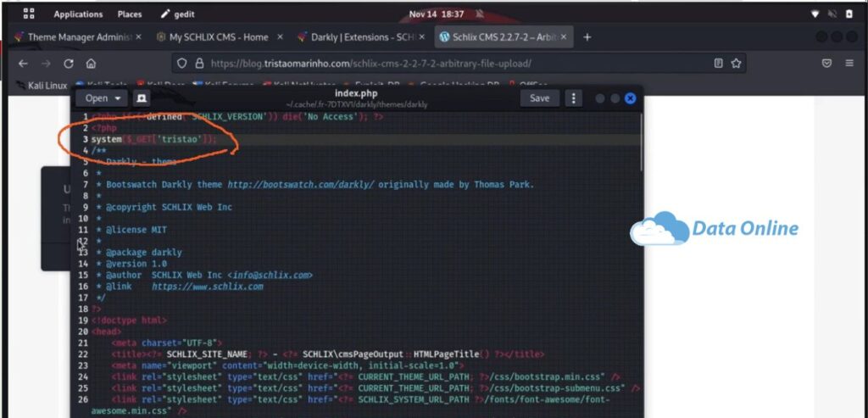Open the Kali Linux bookmark
868x418 pixels.
coord(42,86)
